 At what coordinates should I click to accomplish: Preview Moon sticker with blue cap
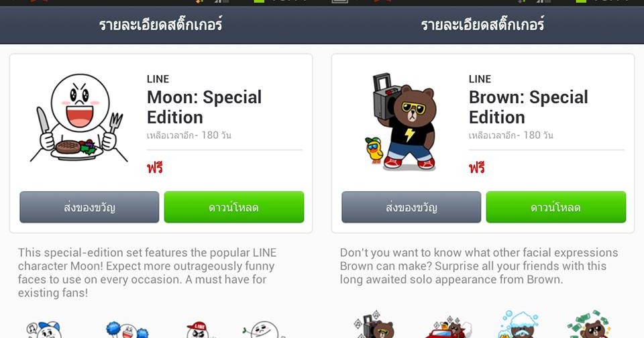[44, 330]
